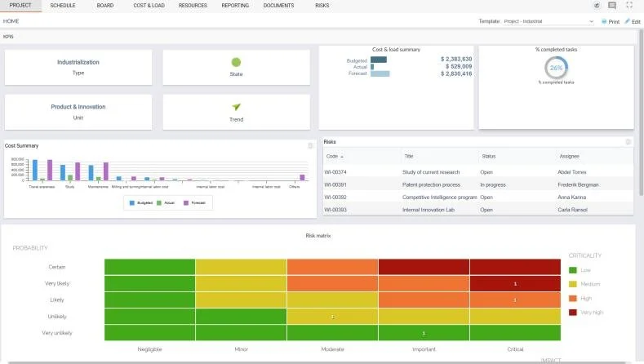Click the Medium criticality yellow swatch

click(x=572, y=284)
